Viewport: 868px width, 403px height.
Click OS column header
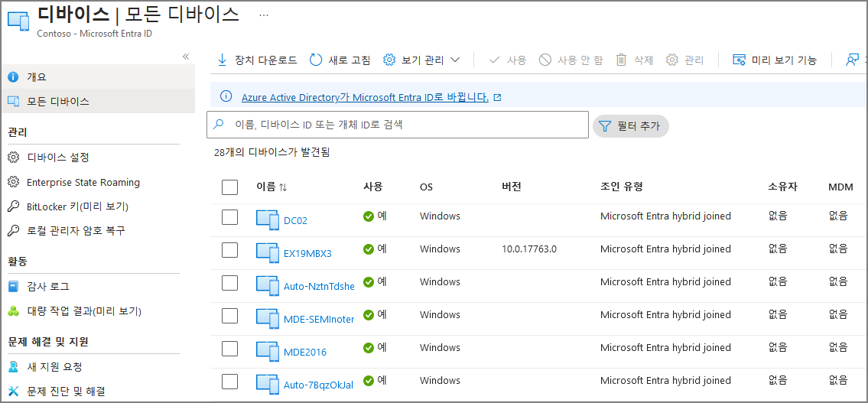pyautogui.click(x=426, y=187)
